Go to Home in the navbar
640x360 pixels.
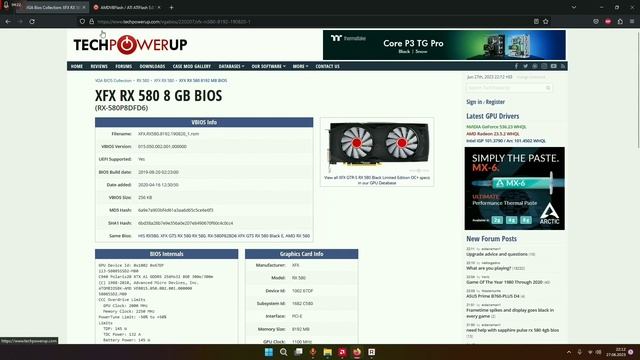(76, 66)
